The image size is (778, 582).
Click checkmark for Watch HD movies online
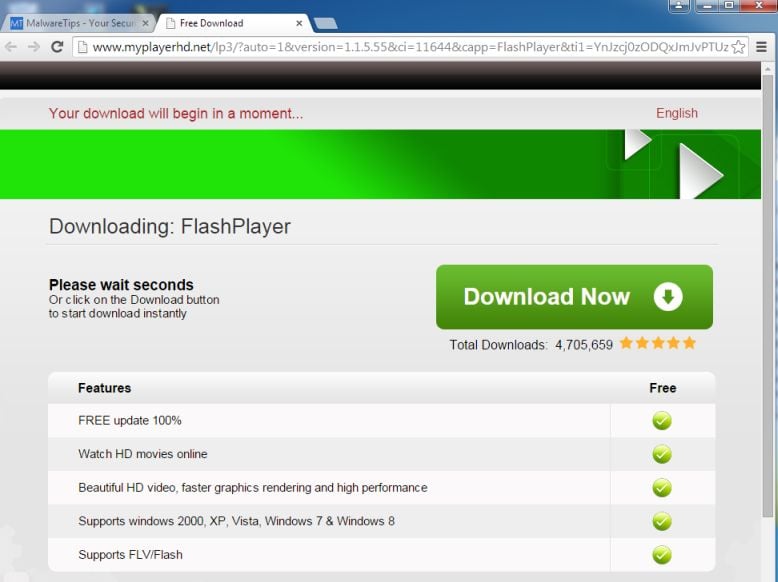point(662,454)
